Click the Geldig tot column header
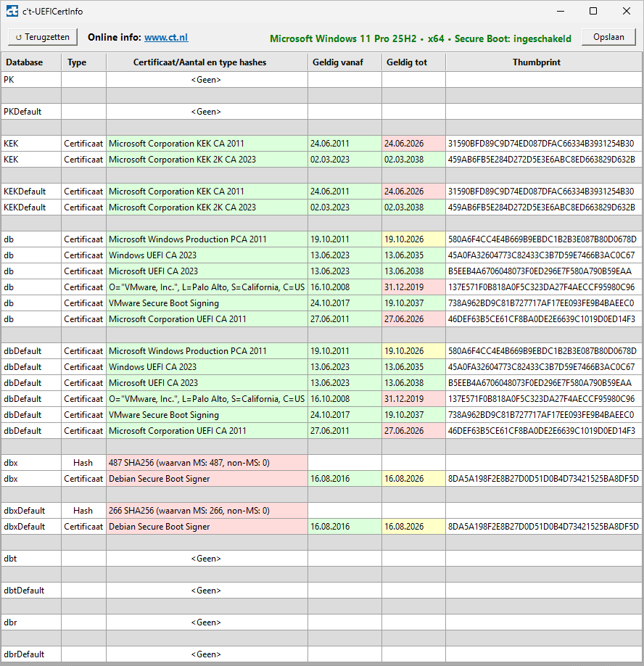The height and width of the screenshot is (666, 644). coord(413,62)
